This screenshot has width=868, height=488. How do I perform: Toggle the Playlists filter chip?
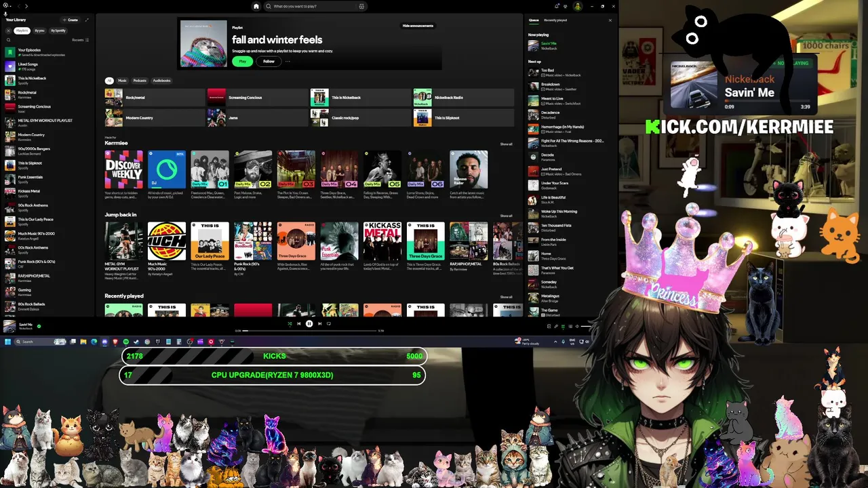click(22, 30)
